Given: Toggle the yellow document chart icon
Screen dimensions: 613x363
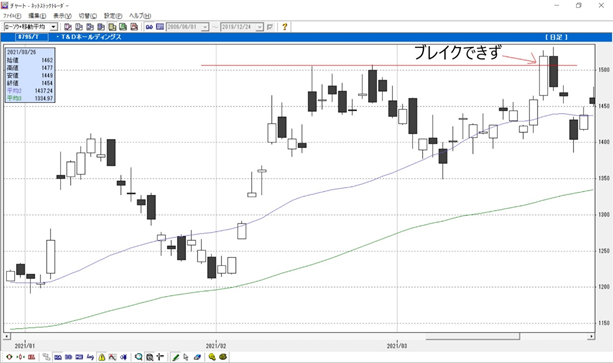Looking at the screenshot, I should 112,27.
